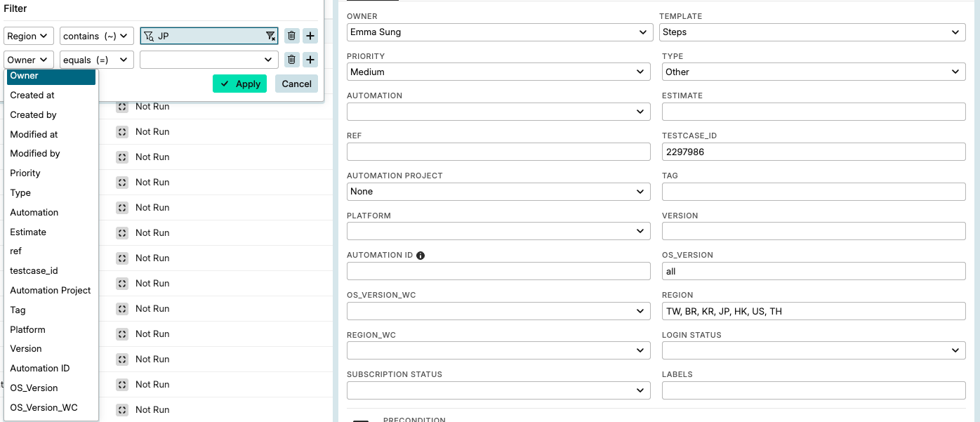Click the plus icon on the Owner filter row
The image size is (980, 422).
pos(310,60)
